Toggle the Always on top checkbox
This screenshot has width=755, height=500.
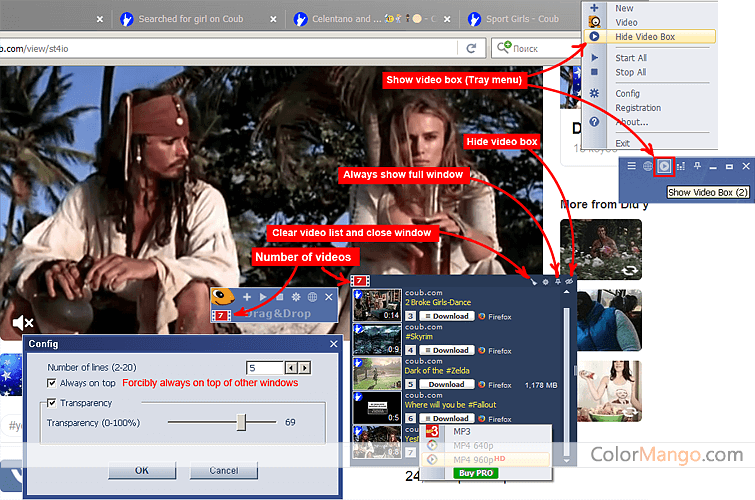52,383
